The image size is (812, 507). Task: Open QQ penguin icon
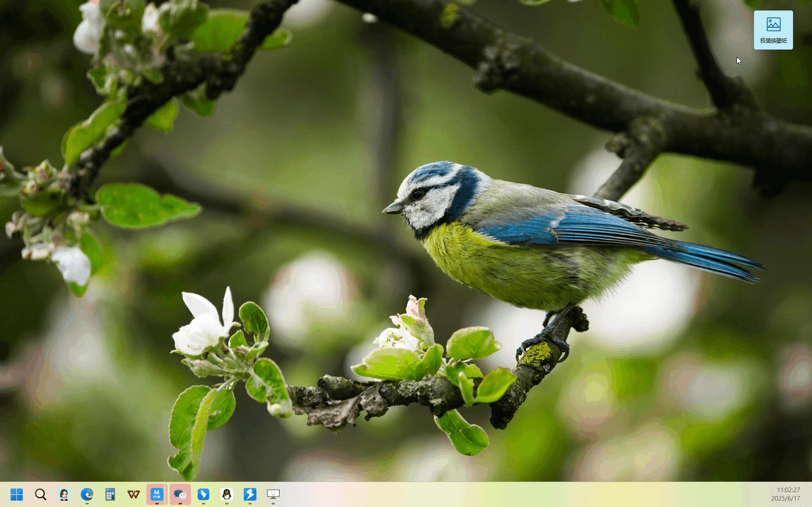click(227, 494)
